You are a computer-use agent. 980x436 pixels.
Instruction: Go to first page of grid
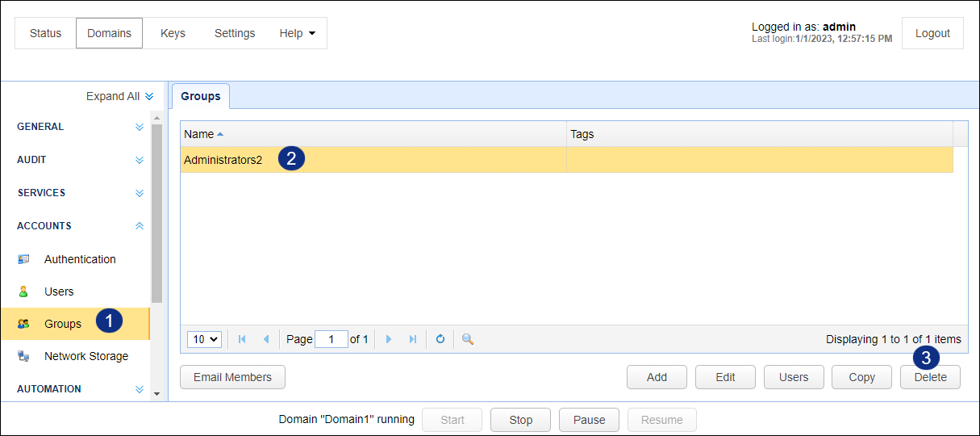(x=242, y=339)
